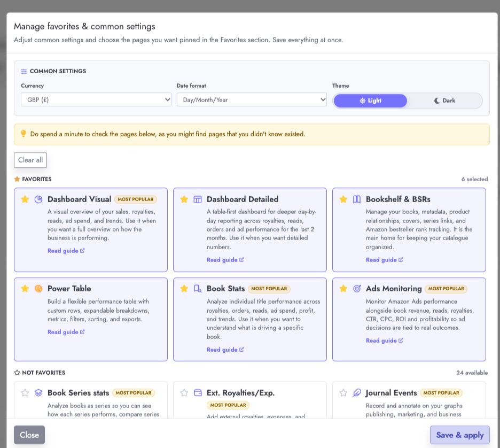Click Save & apply
500x448 pixels.
pyautogui.click(x=460, y=435)
